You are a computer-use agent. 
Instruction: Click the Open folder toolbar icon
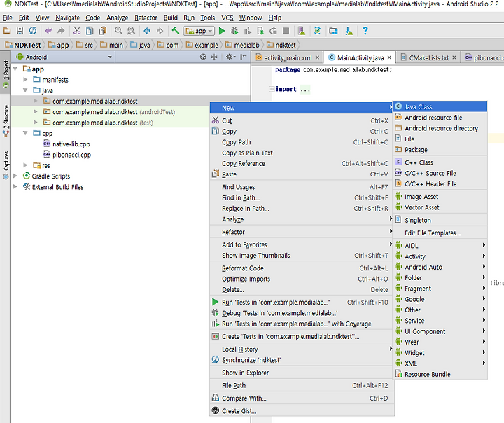tap(7, 31)
